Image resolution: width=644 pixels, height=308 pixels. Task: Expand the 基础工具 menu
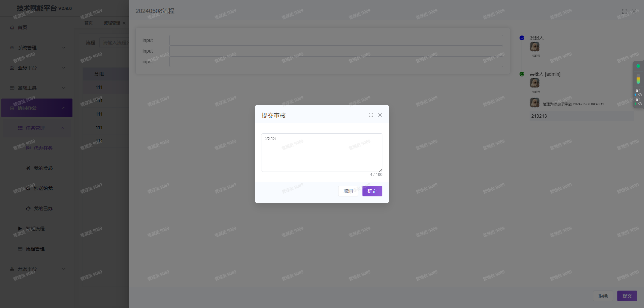point(37,88)
